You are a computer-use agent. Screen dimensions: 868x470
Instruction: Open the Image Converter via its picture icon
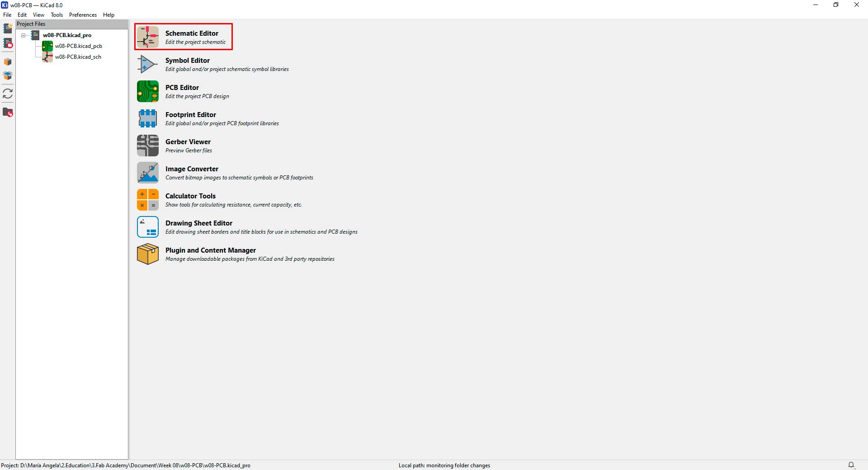(148, 173)
